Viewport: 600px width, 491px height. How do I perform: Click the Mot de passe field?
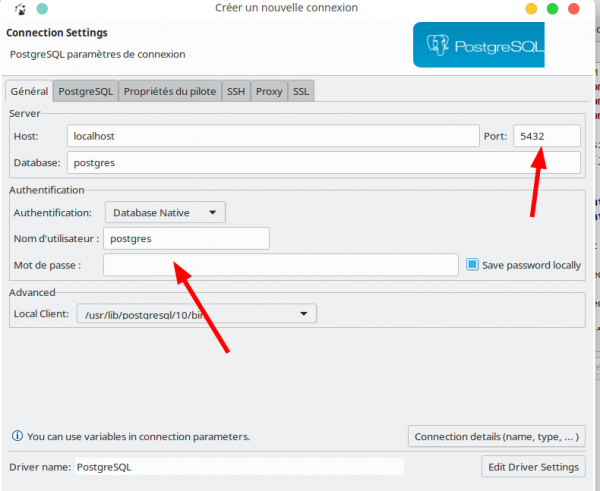pyautogui.click(x=282, y=265)
